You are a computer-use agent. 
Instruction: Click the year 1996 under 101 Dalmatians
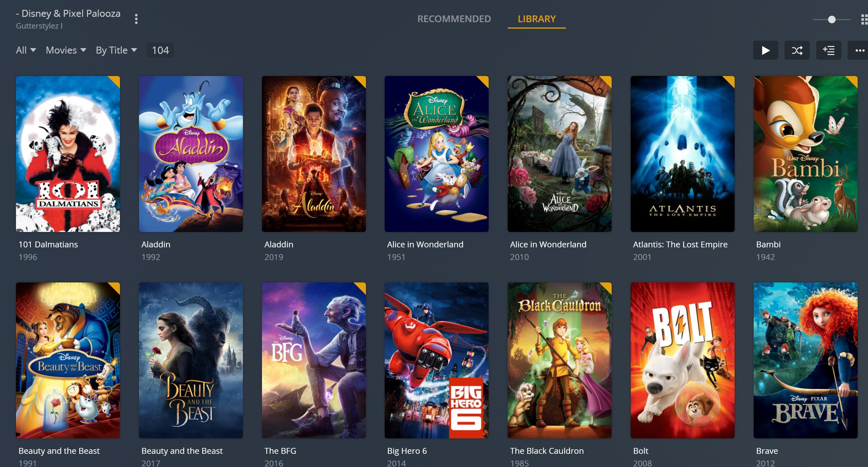[28, 257]
